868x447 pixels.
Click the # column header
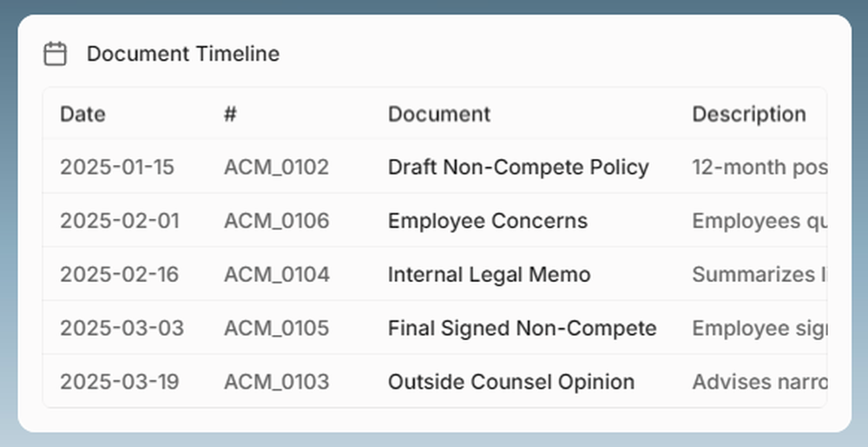pyautogui.click(x=230, y=114)
